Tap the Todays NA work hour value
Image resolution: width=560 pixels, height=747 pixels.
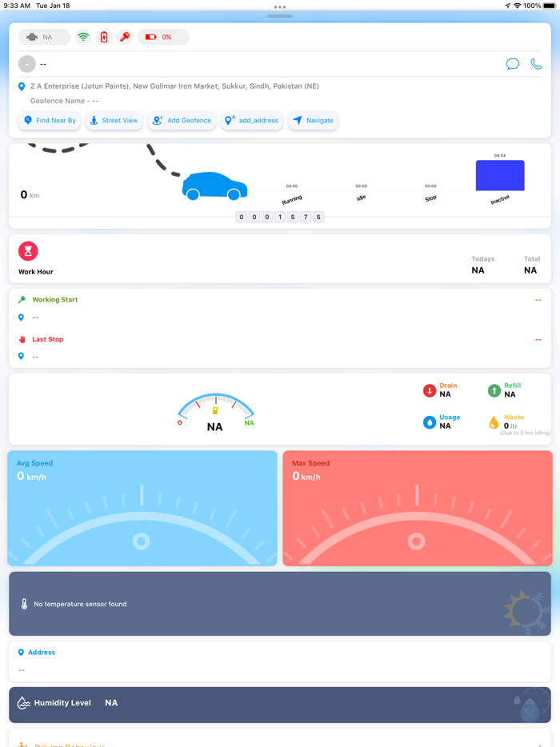pyautogui.click(x=478, y=270)
